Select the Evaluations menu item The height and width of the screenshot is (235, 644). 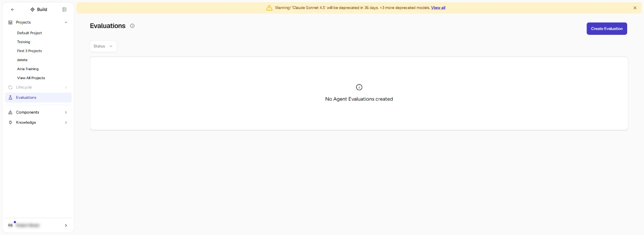[x=38, y=98]
